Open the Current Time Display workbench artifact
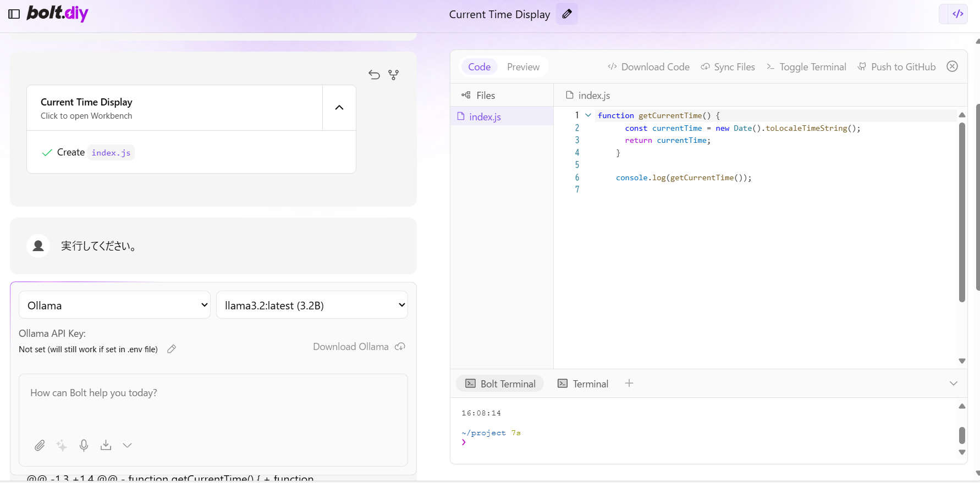 pos(174,108)
